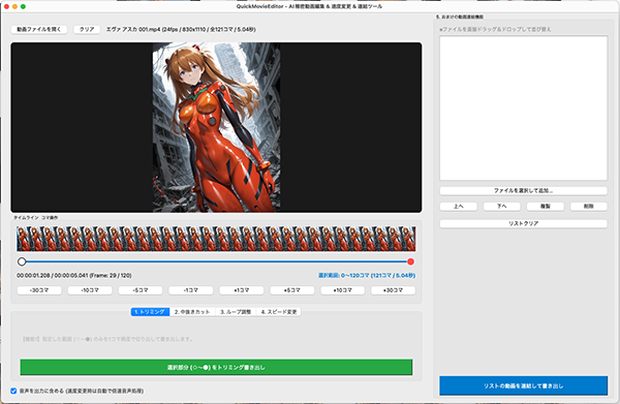The image size is (620, 404).
Task: Advance one frame with +1コマ
Action: [242, 290]
